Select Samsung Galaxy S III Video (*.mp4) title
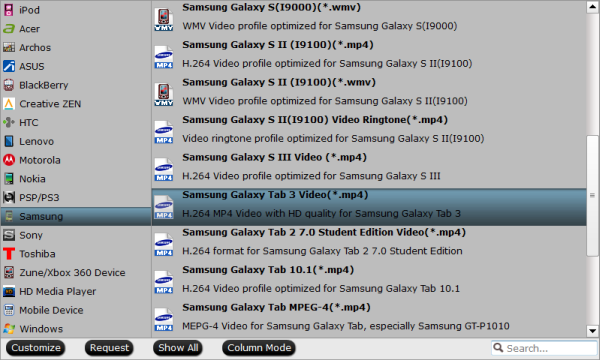This screenshot has width=600, height=360. 274,157
